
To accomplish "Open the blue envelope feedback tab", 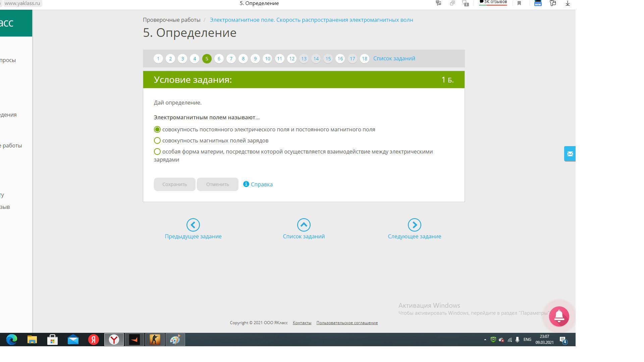I will (x=570, y=154).
